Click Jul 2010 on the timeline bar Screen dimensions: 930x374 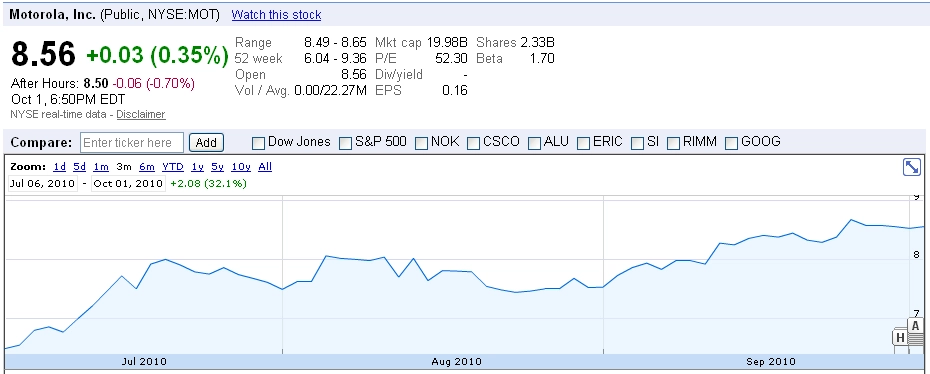coord(144,362)
